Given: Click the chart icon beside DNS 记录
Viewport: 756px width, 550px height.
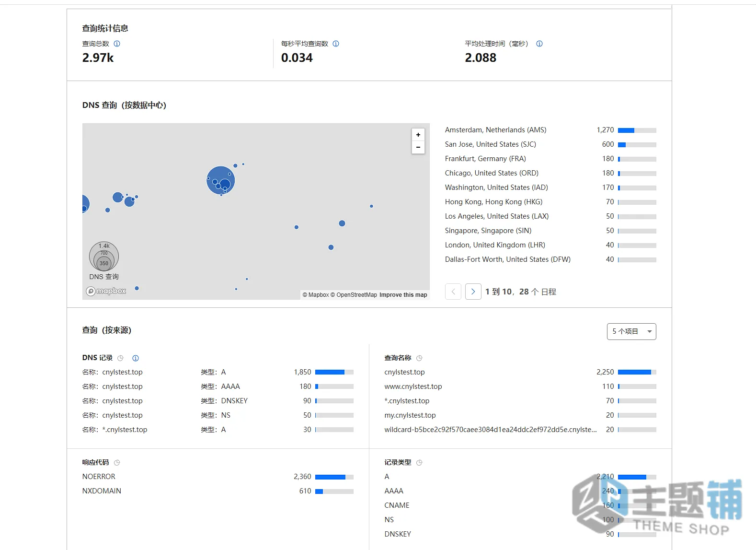Looking at the screenshot, I should [x=120, y=358].
